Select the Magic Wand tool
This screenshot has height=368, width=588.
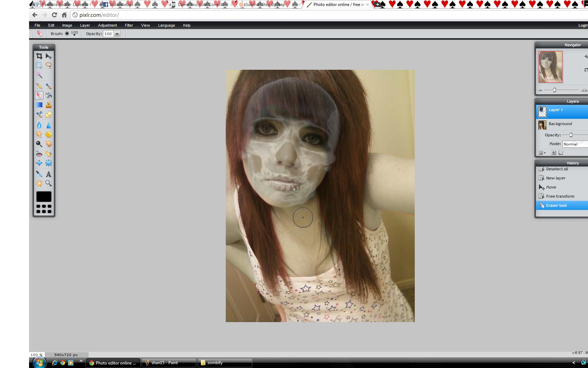(39, 75)
